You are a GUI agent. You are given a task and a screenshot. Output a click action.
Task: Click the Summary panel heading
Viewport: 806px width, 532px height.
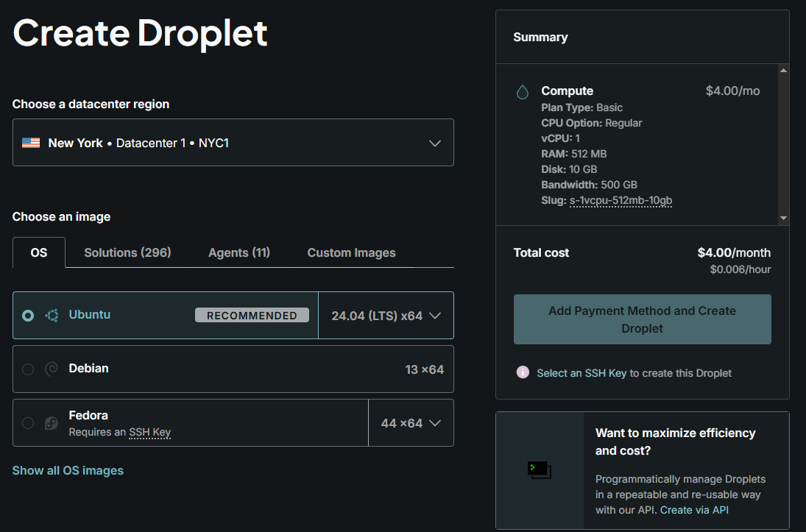click(540, 37)
